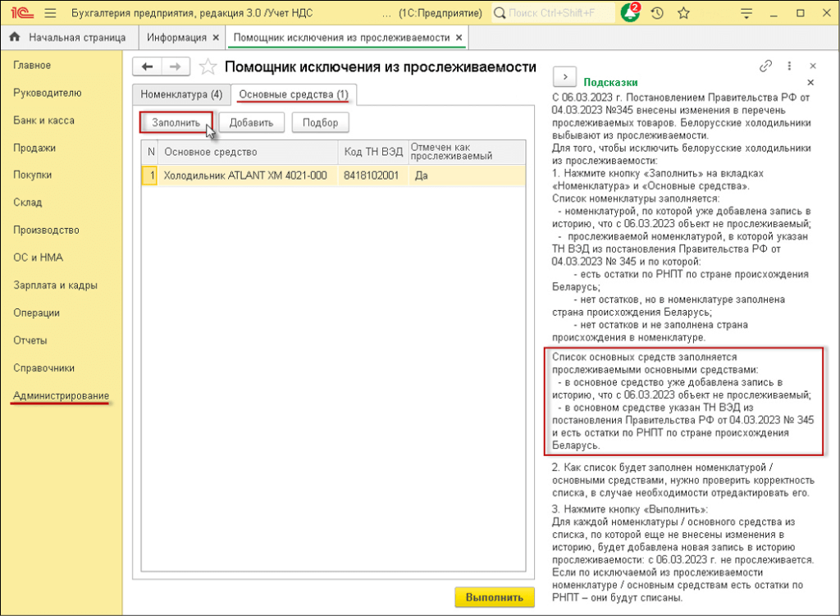Click the Да value cell
The width and height of the screenshot is (840, 616).
[467, 176]
